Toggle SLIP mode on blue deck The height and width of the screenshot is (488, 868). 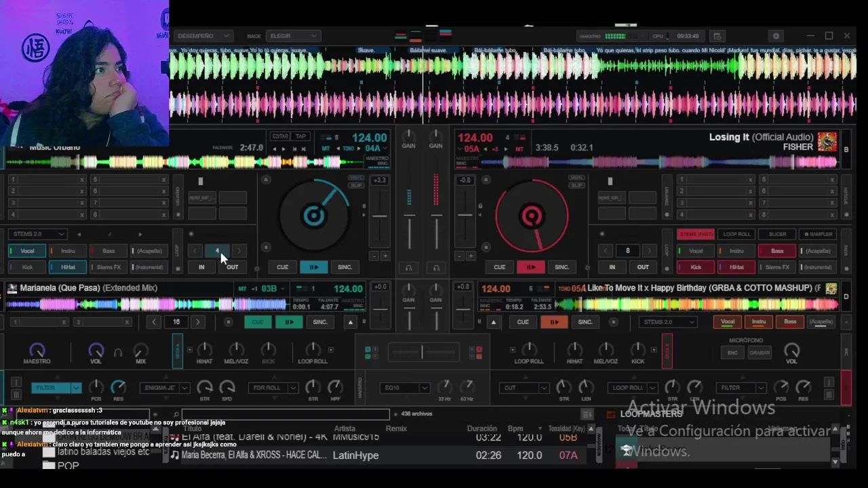coord(356,185)
